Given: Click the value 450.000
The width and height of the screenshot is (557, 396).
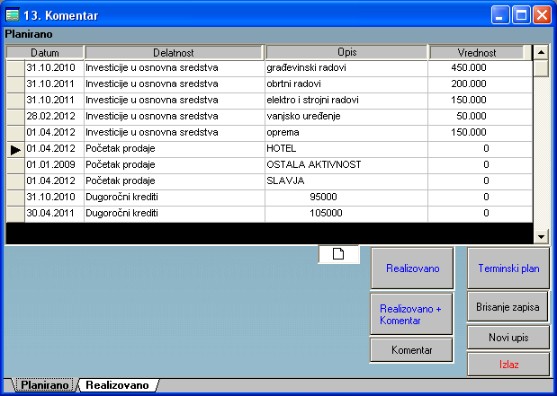Looking at the screenshot, I should click(x=469, y=68).
